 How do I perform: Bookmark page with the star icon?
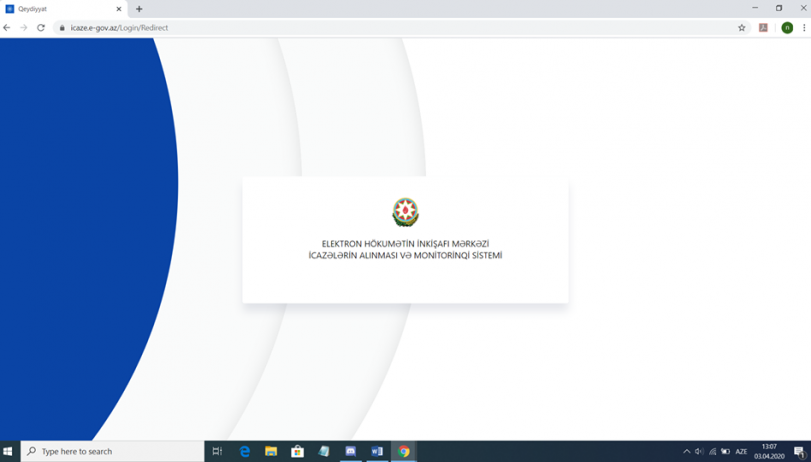click(742, 28)
